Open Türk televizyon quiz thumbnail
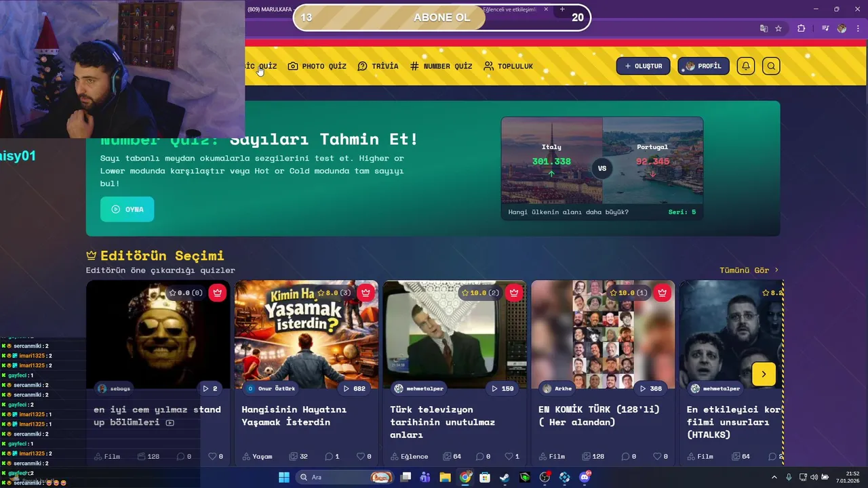Viewport: 868px width, 488px height. pos(454,335)
